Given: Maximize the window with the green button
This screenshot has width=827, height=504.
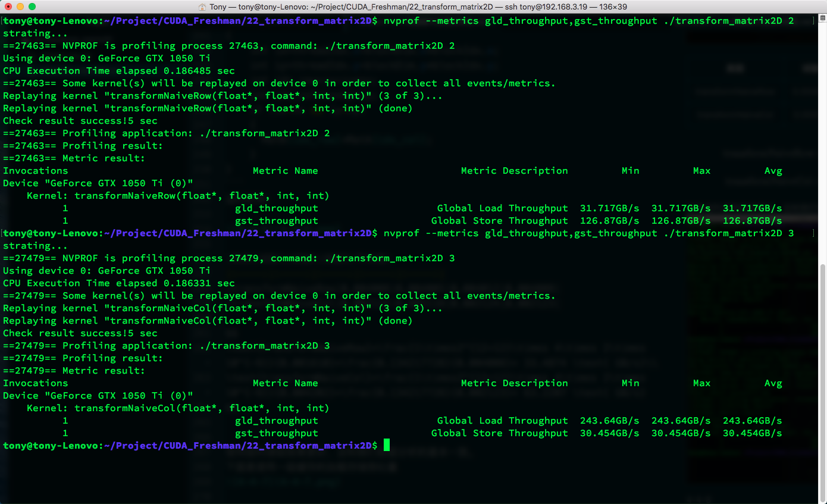Looking at the screenshot, I should coord(32,7).
